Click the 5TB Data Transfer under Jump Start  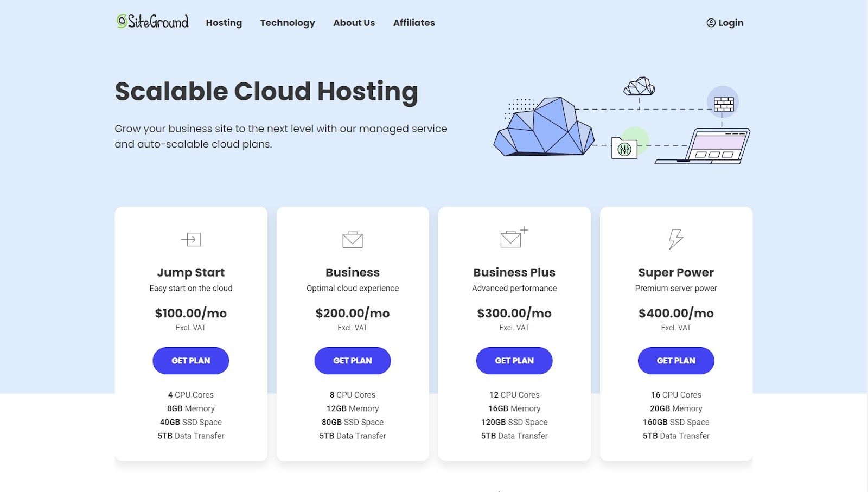point(191,436)
